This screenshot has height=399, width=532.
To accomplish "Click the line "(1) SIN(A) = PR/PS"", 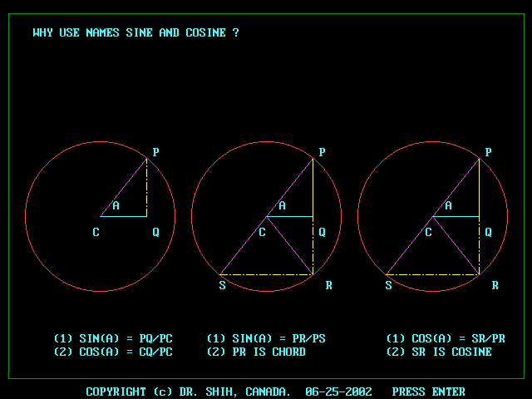I will tap(266, 338).
